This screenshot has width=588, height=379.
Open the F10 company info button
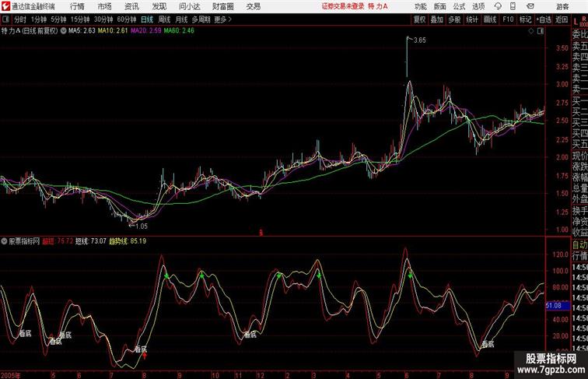[508, 19]
